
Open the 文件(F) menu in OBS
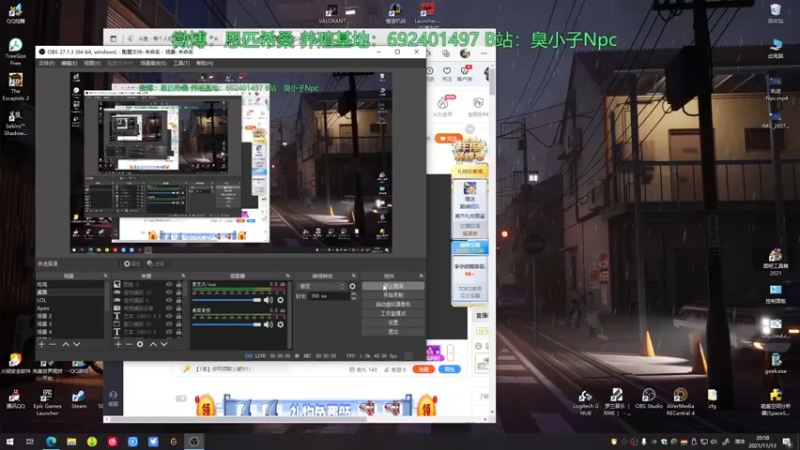click(x=46, y=63)
